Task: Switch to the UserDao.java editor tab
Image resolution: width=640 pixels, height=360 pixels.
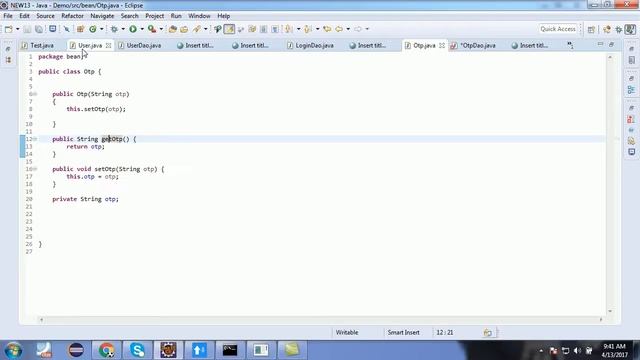Action: [143, 45]
